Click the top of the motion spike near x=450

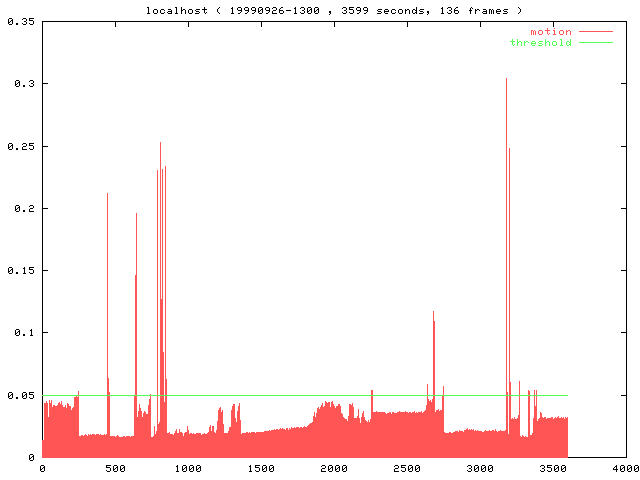pos(107,196)
